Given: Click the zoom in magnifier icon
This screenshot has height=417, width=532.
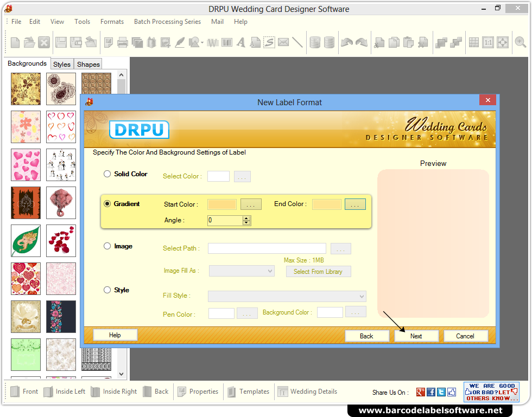Looking at the screenshot, I should tap(520, 43).
